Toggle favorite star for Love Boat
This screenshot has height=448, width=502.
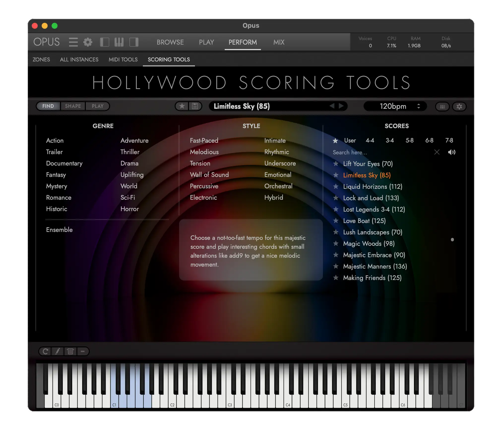[x=336, y=221]
